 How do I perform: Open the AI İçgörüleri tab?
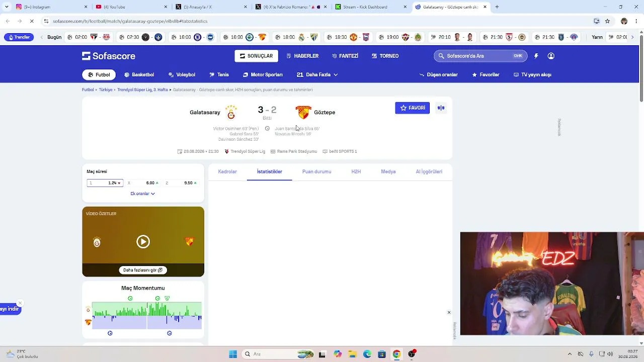pos(429,171)
